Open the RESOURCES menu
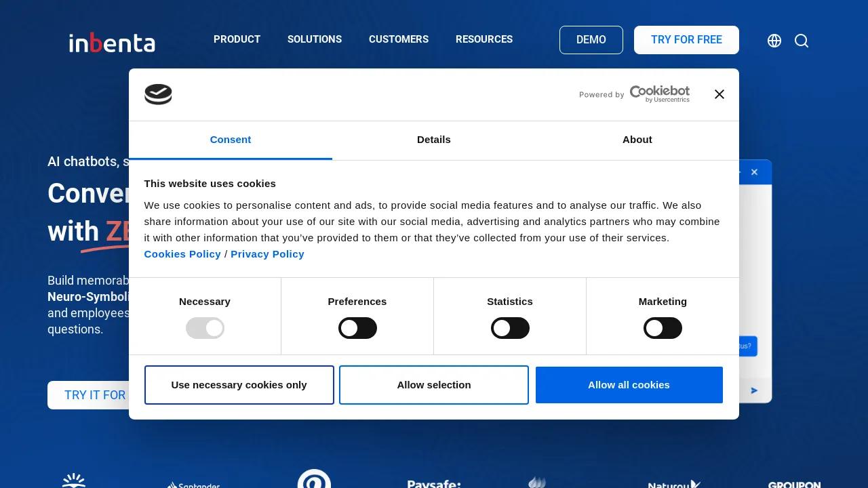The image size is (868, 488). pyautogui.click(x=484, y=39)
